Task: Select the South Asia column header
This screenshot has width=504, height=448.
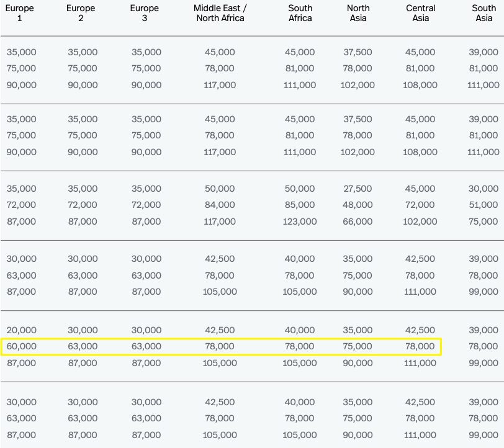Action: click(x=484, y=13)
